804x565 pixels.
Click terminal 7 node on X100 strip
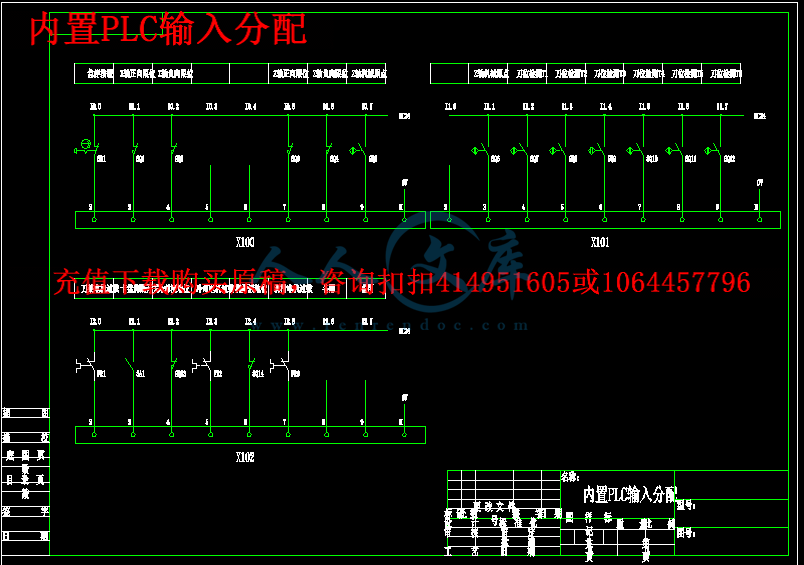pos(288,219)
